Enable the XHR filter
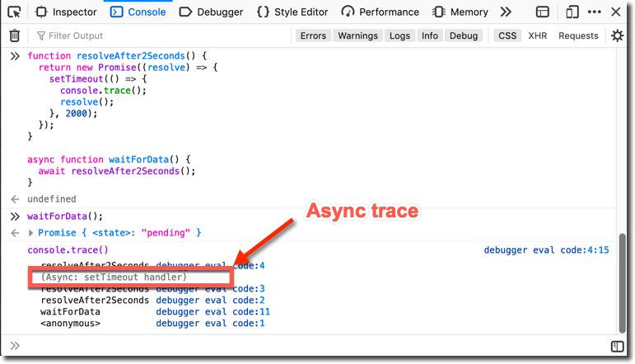Screen dimensions: 635x364 click(537, 35)
